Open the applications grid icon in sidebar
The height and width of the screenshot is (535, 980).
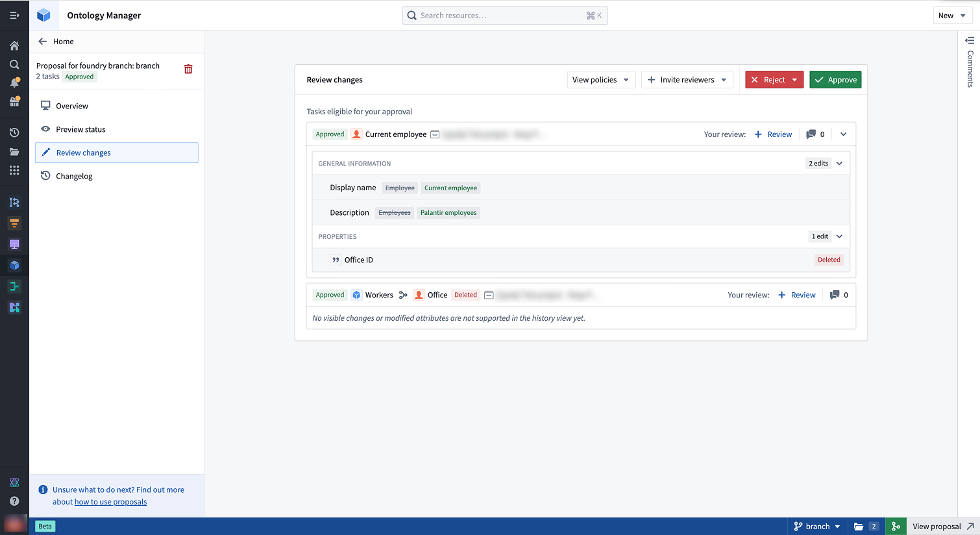(14, 170)
